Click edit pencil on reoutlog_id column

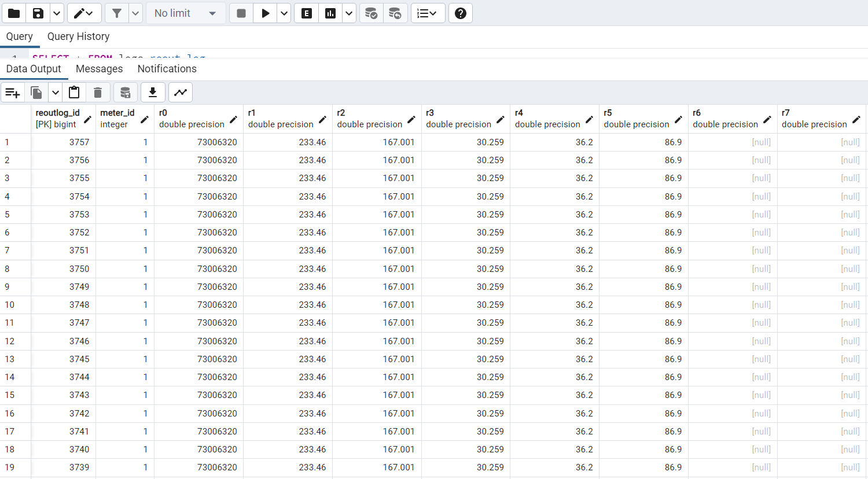pyautogui.click(x=87, y=119)
